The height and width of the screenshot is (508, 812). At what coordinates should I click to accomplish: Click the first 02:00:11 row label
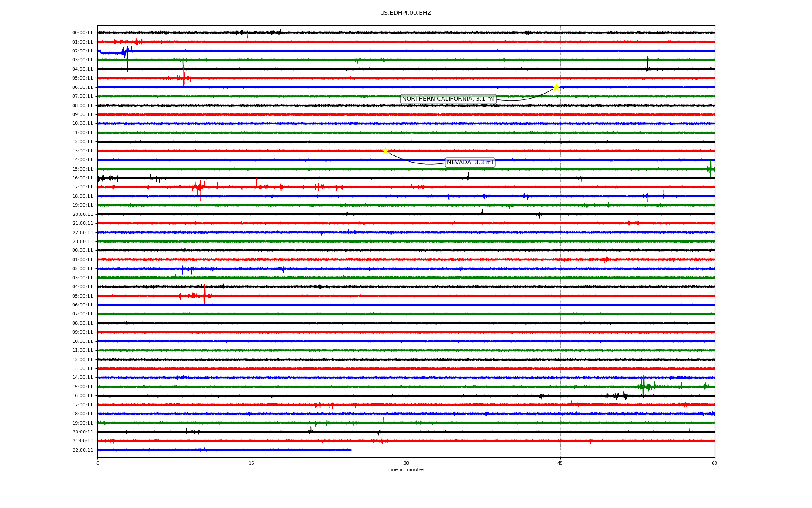pos(82,51)
